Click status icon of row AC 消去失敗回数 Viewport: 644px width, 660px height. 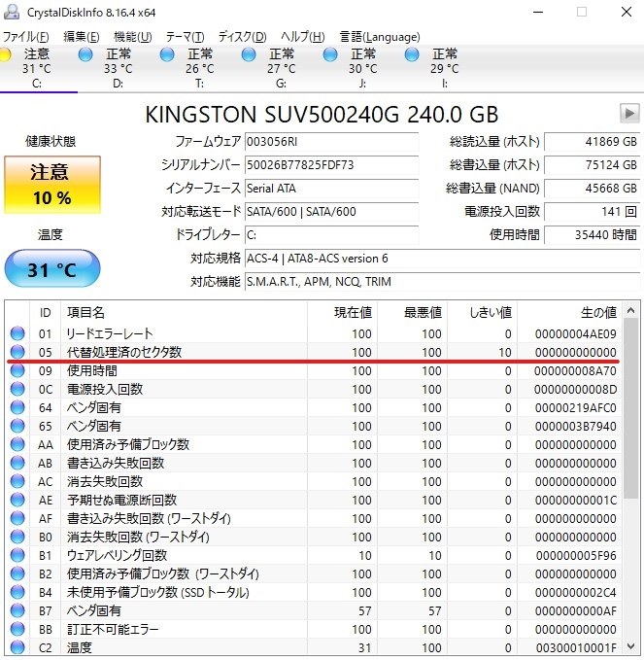[x=17, y=481]
